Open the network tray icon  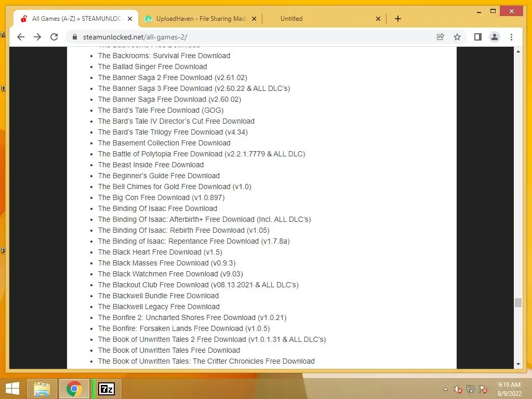click(x=471, y=389)
